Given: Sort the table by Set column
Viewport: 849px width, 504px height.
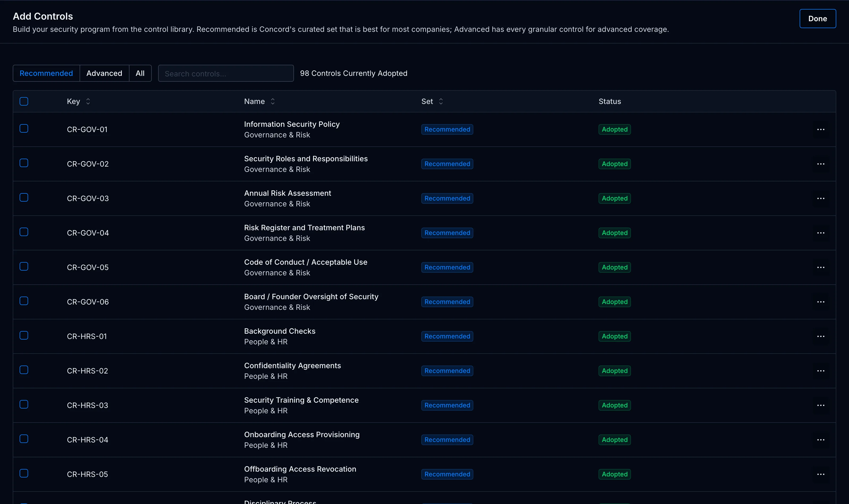Looking at the screenshot, I should tap(432, 102).
